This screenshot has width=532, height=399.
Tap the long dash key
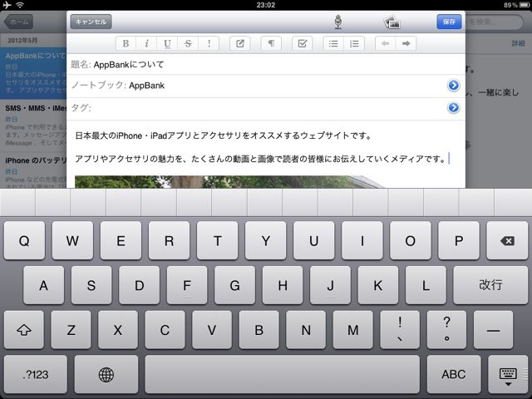493,330
